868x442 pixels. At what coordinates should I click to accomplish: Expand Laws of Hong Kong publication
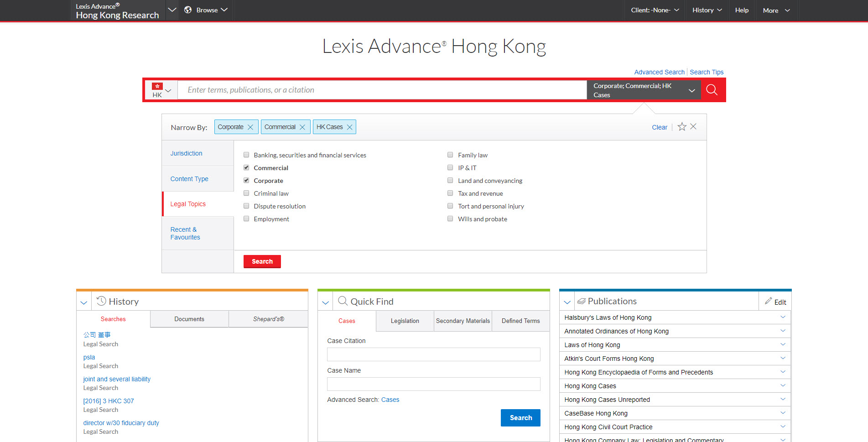point(783,344)
